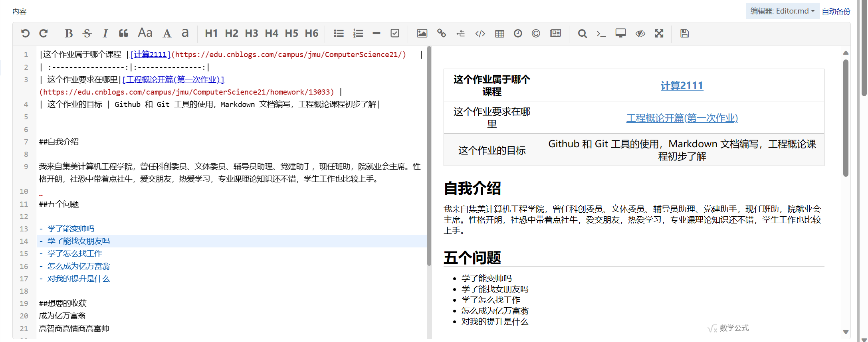Insert an image

coord(422,34)
